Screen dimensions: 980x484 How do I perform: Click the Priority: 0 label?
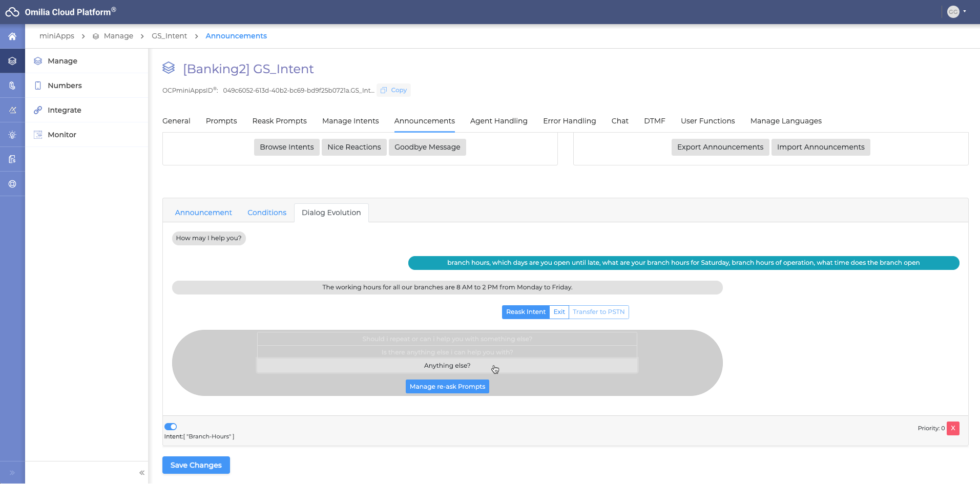tap(931, 428)
